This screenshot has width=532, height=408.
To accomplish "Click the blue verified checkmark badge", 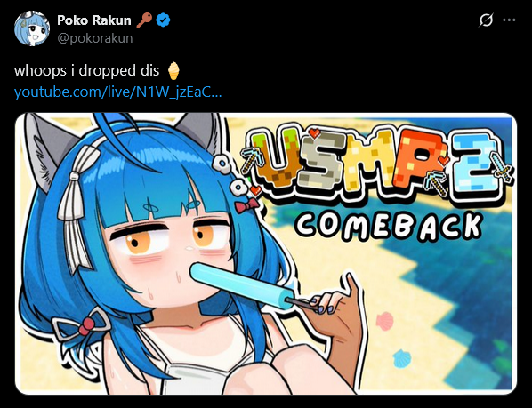I will (x=163, y=20).
